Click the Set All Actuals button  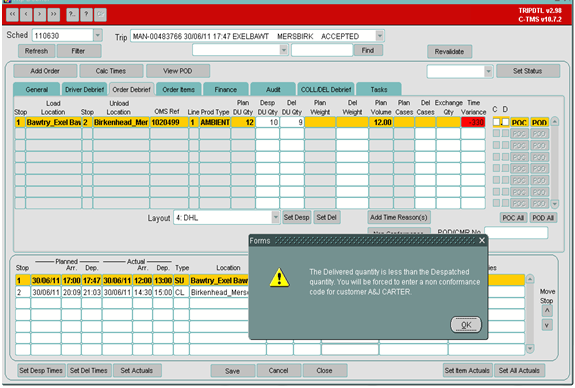tap(519, 370)
